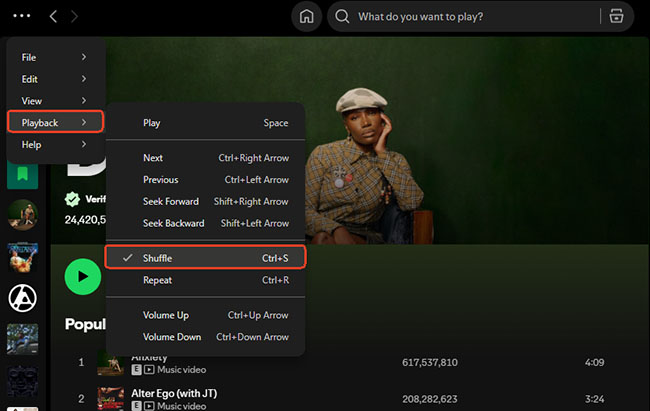Click the Music video label under Alter Ego
The width and height of the screenshot is (650, 411).
click(181, 406)
